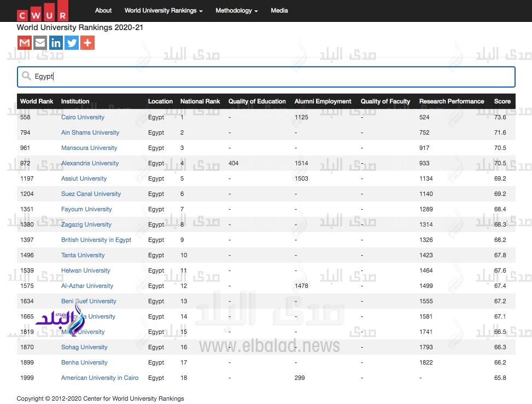
Task: Focus the search field containing Egypt
Action: 266,77
